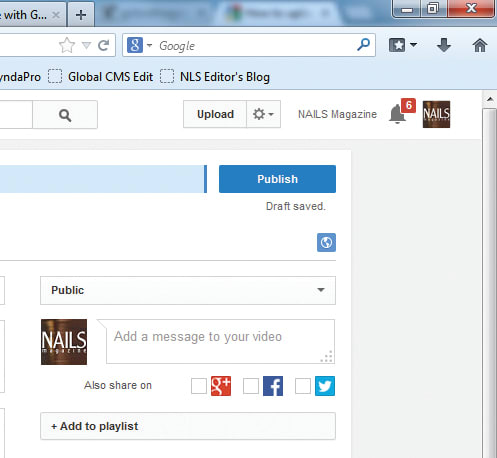Bookmark page with the star icon
The width and height of the screenshot is (497, 458).
click(67, 45)
